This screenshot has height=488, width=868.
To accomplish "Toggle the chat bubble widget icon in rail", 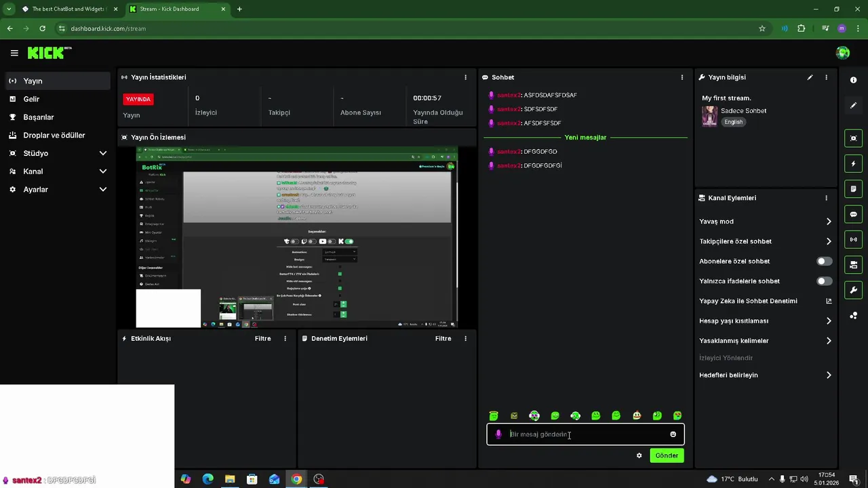I will pyautogui.click(x=853, y=214).
